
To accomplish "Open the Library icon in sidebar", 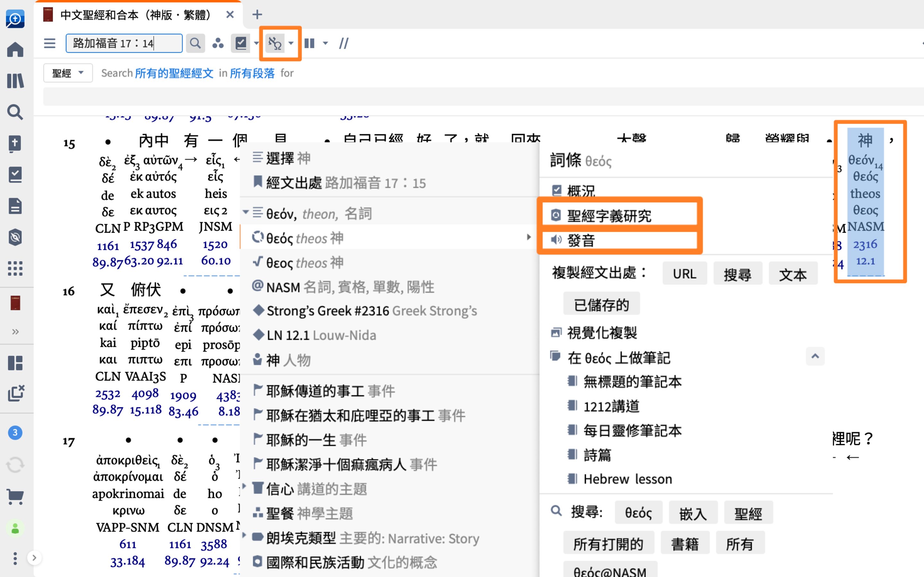I will (x=15, y=81).
